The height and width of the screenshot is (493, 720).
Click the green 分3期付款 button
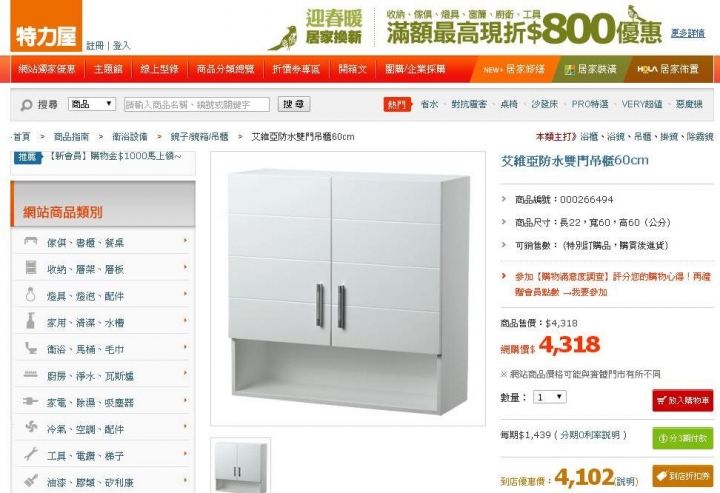coord(682,438)
